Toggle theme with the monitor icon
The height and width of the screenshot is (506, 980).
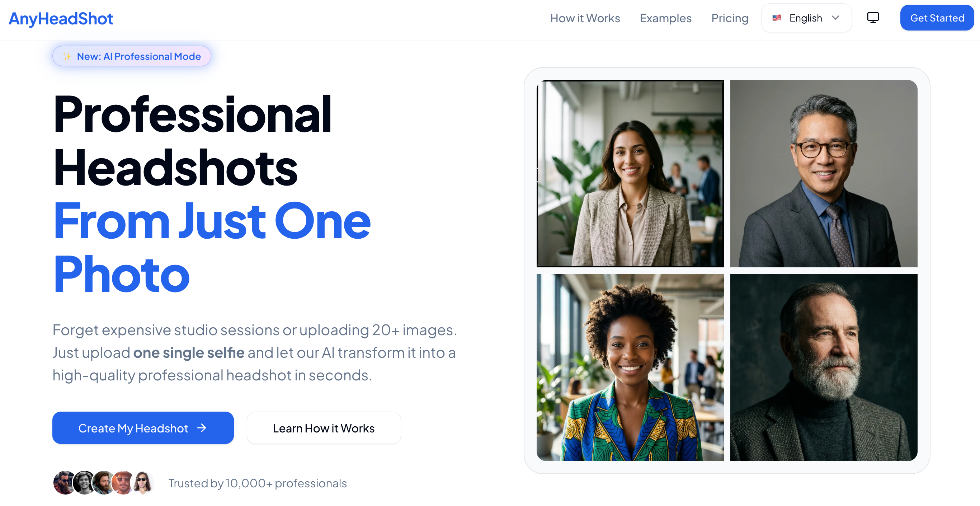point(873,18)
